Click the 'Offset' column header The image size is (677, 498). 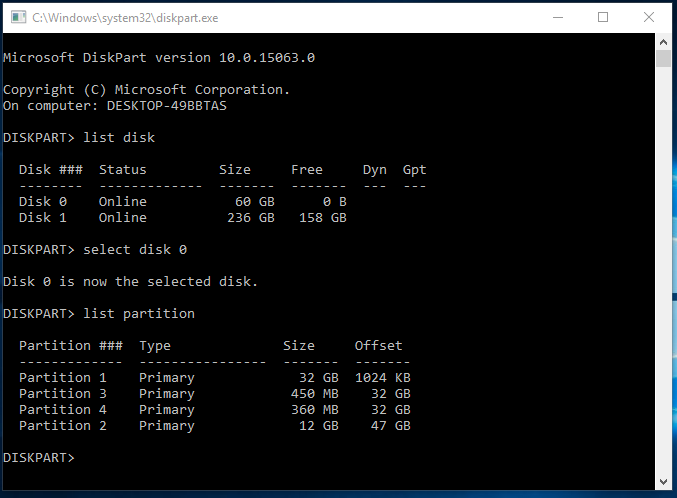[x=379, y=346]
